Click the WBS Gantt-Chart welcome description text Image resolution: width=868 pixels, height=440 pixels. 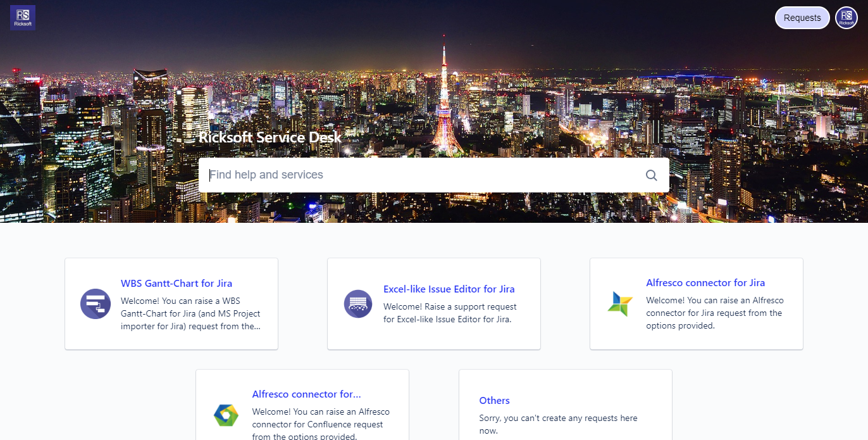click(x=190, y=313)
